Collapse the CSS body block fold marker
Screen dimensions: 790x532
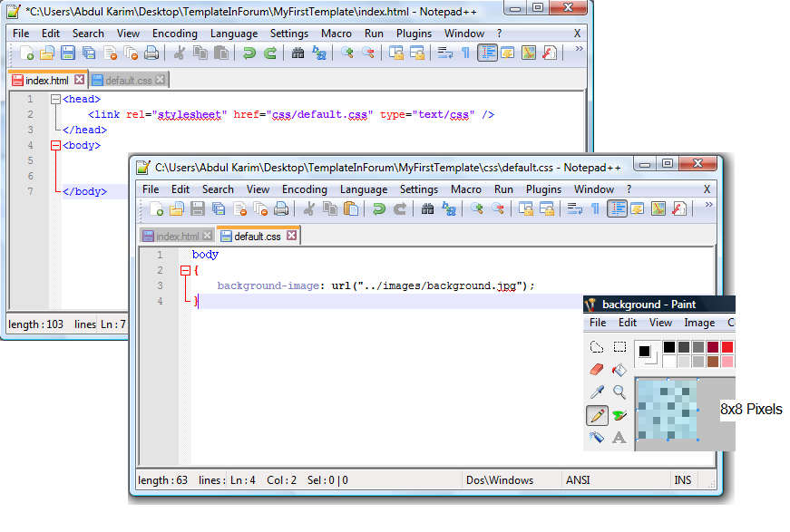click(x=186, y=270)
